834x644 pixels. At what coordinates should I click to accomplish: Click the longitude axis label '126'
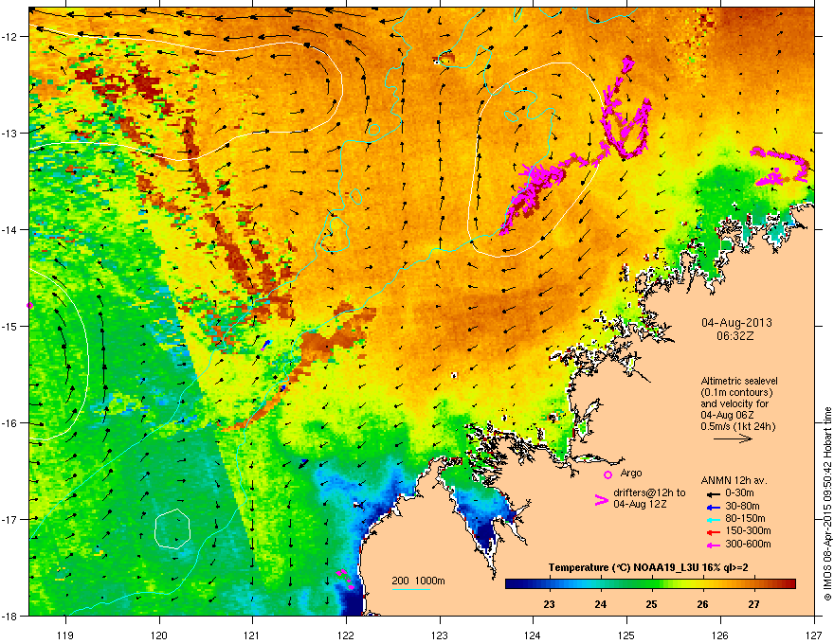720,635
